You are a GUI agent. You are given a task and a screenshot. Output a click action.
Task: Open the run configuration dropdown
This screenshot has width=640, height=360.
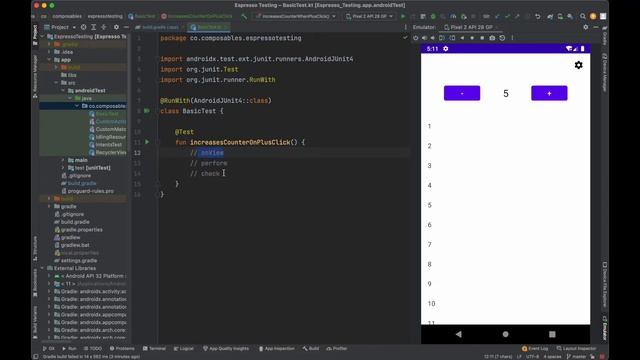click(x=295, y=16)
